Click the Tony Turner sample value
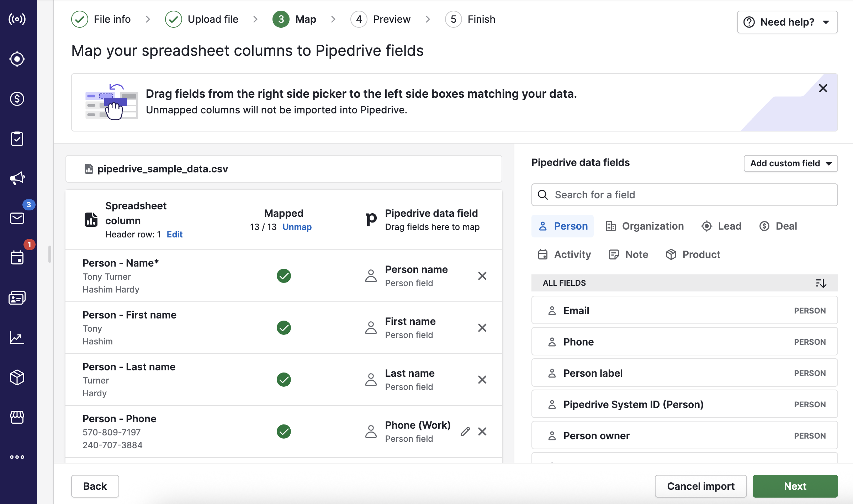This screenshot has height=504, width=853. 107,277
